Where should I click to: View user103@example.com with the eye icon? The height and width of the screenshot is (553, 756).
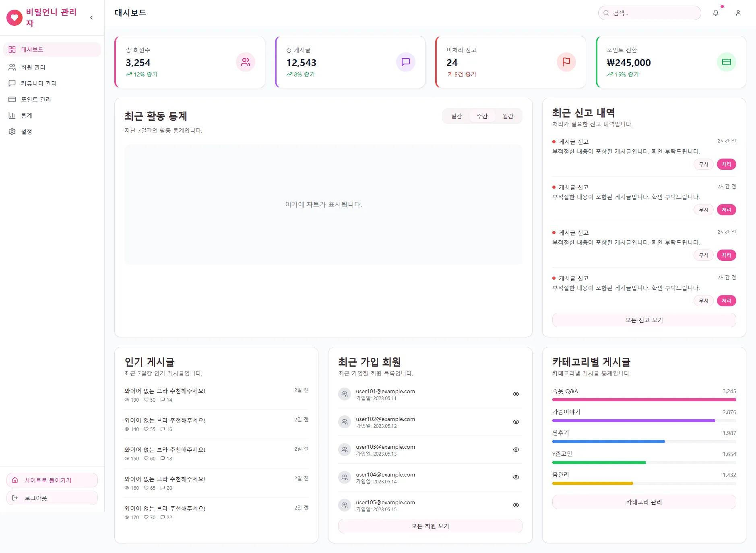point(516,450)
